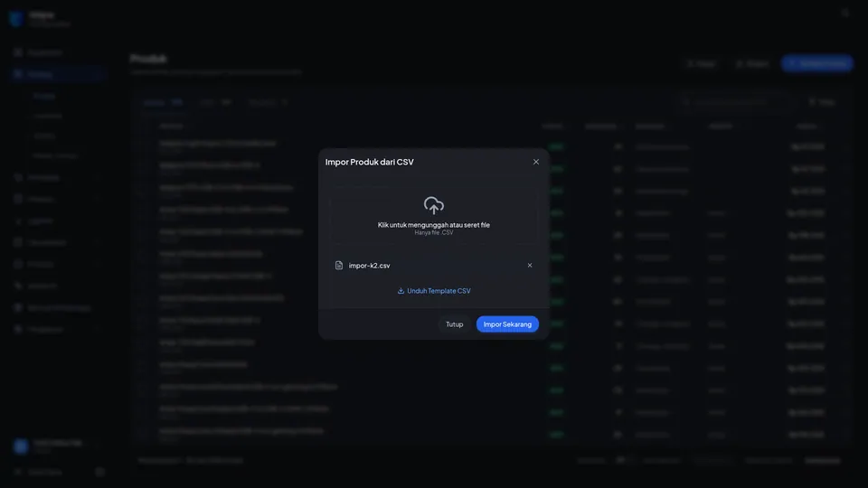Click the cloud upload icon
Image resolution: width=868 pixels, height=488 pixels.
(433, 205)
